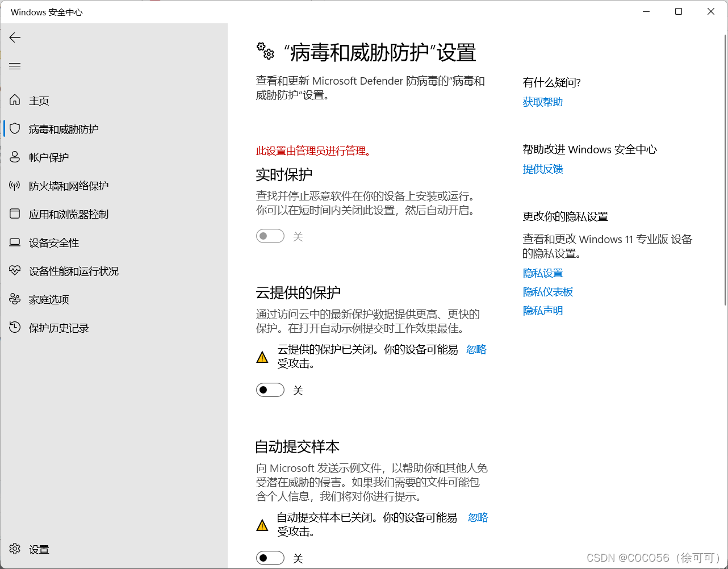Click the 提供反馈 link
The width and height of the screenshot is (728, 569).
pyautogui.click(x=543, y=169)
